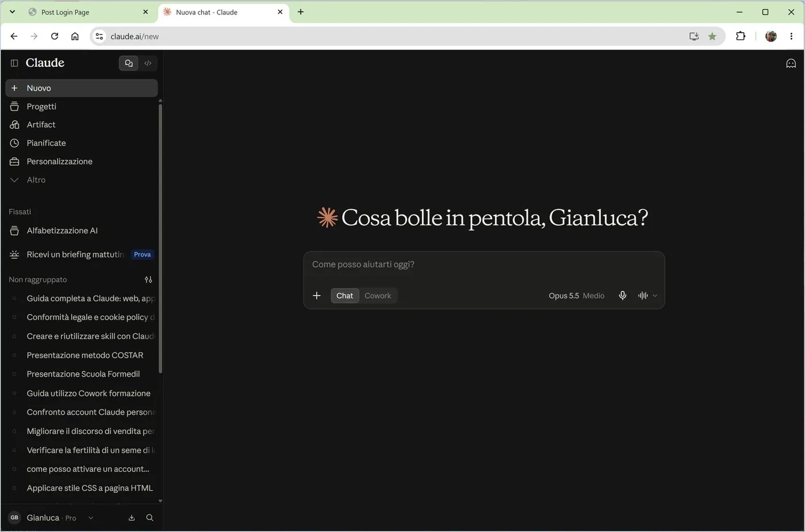This screenshot has height=532, width=805.
Task: Open Chrome extensions puzzle icon
Action: [x=741, y=36]
